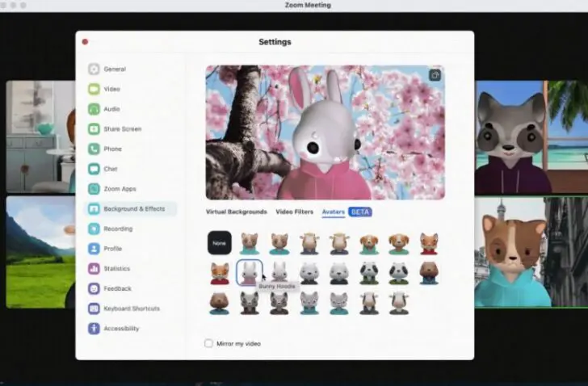This screenshot has height=386, width=588.
Task: Select the Avatars tab
Action: coord(334,212)
